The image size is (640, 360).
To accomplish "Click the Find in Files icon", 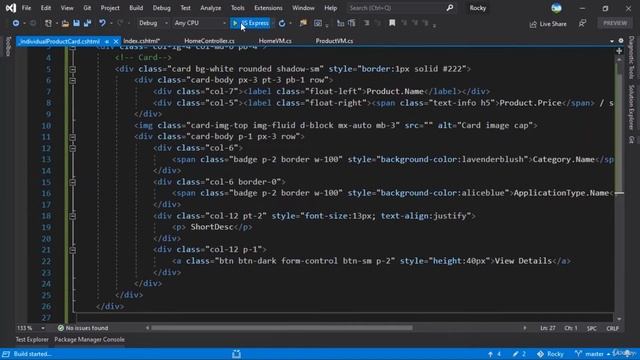I will tap(303, 23).
